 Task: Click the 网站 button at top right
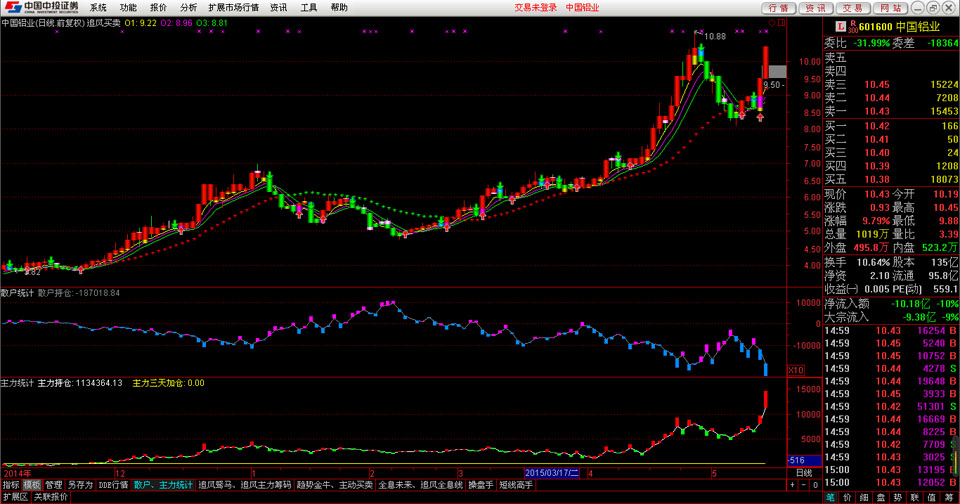tap(890, 8)
